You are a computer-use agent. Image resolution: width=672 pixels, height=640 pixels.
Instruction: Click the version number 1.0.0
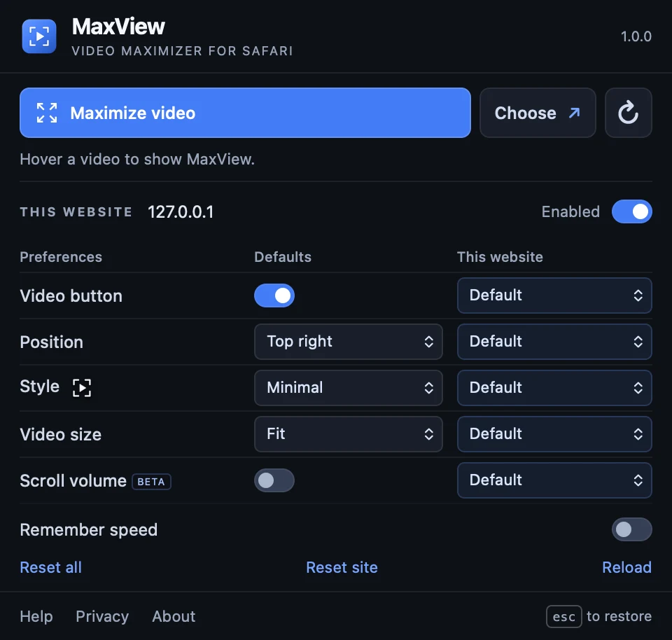[636, 36]
